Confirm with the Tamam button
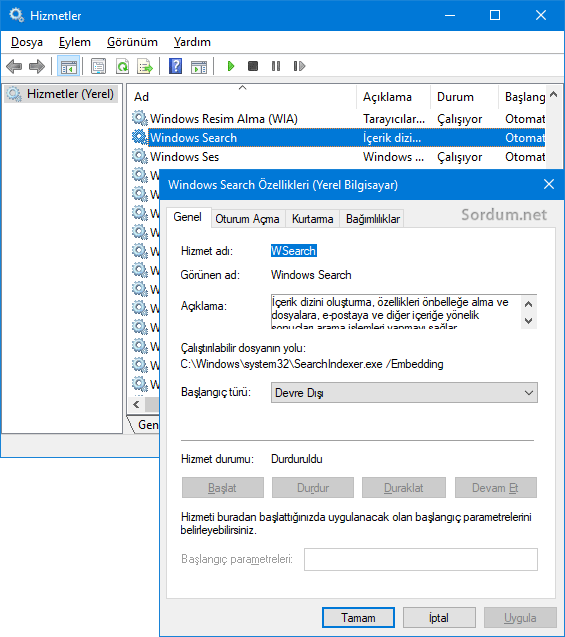This screenshot has height=637, width=565. coord(358,618)
